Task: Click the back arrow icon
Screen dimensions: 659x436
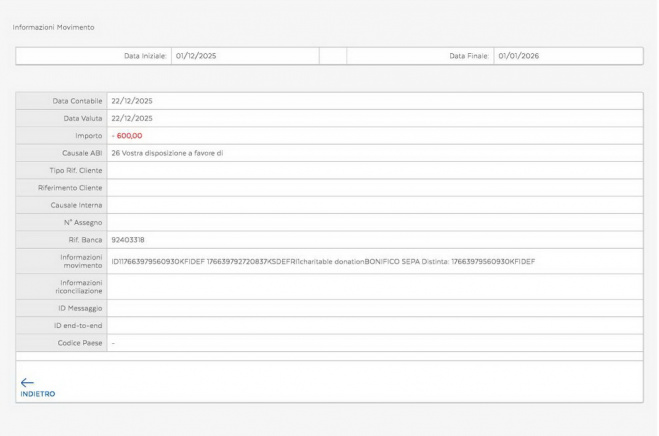Action: pyautogui.click(x=26, y=381)
